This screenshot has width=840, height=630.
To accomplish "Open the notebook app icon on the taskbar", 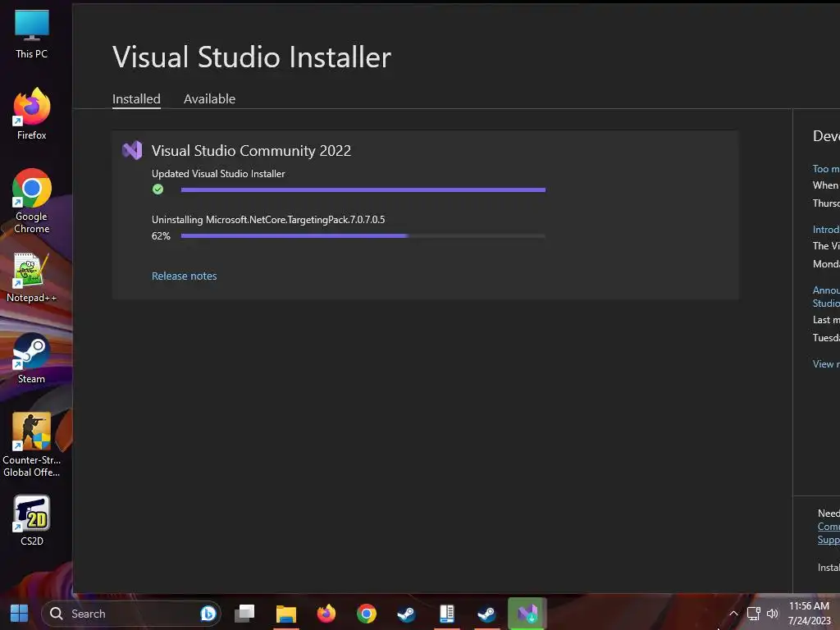I will 447,614.
